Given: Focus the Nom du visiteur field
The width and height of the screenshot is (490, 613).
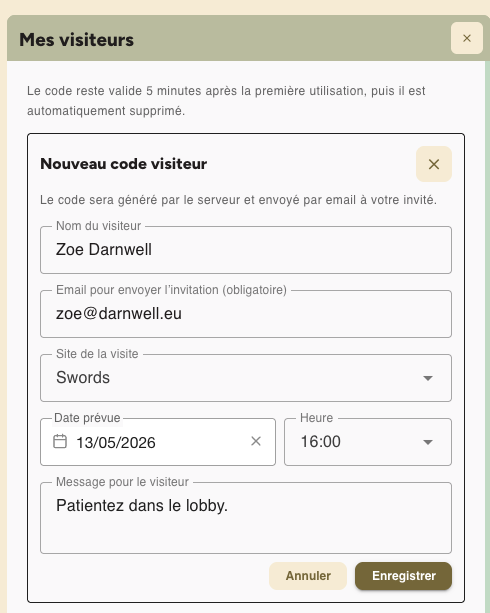Looking at the screenshot, I should 246,250.
